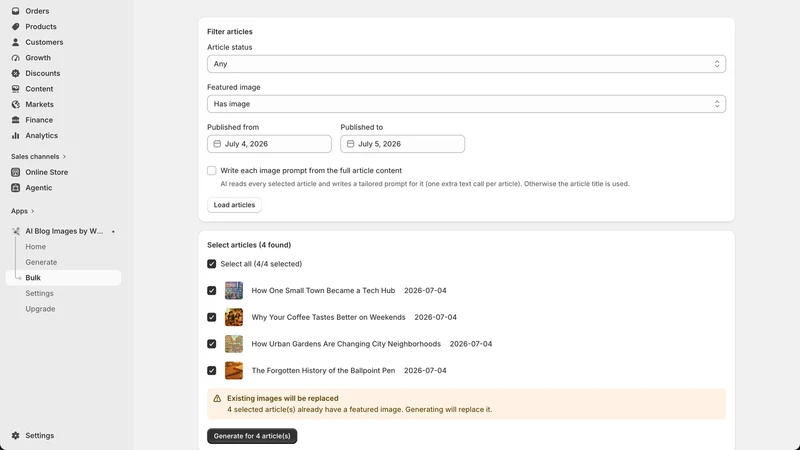Click the Tech Hub article thumbnail
Screen dimensions: 800x450
pyautogui.click(x=234, y=290)
